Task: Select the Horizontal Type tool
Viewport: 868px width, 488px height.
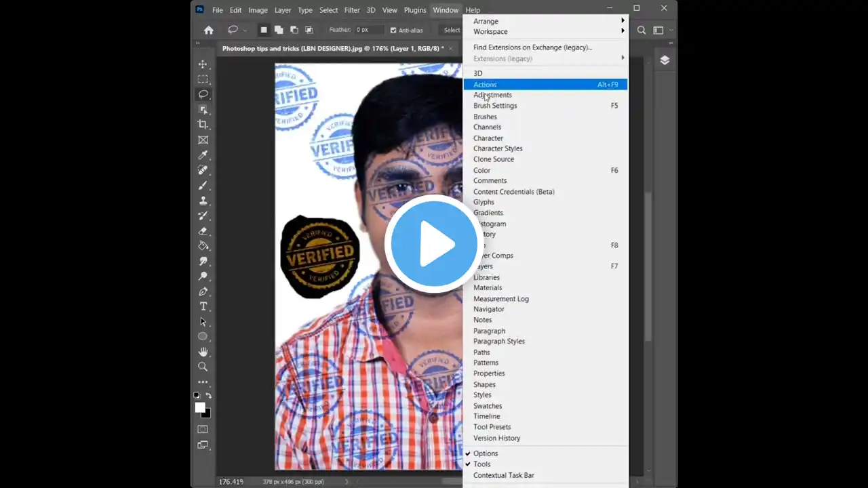Action: pos(203,306)
